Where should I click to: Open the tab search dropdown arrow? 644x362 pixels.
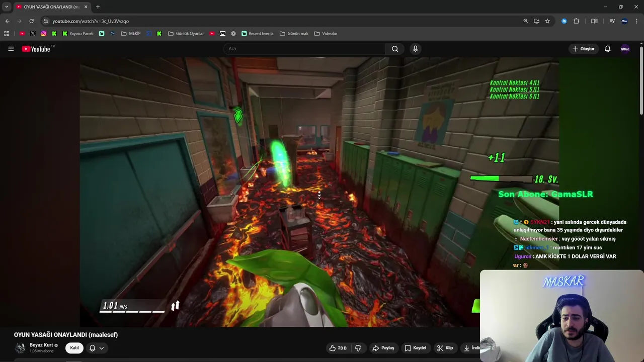(7, 7)
